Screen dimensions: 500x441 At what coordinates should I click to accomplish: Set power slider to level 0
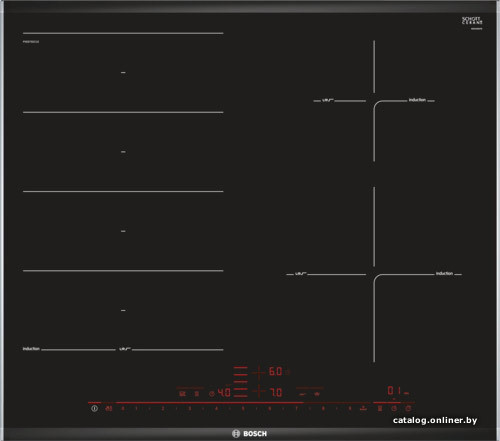(123, 408)
